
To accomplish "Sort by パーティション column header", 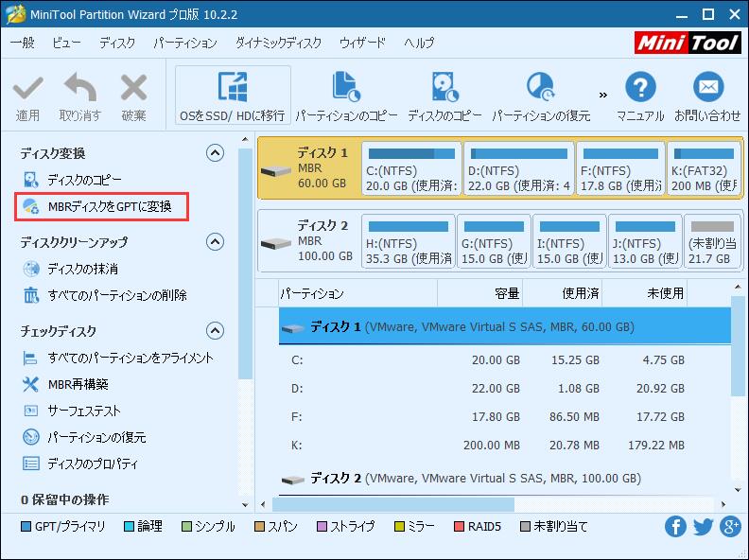I will [357, 293].
